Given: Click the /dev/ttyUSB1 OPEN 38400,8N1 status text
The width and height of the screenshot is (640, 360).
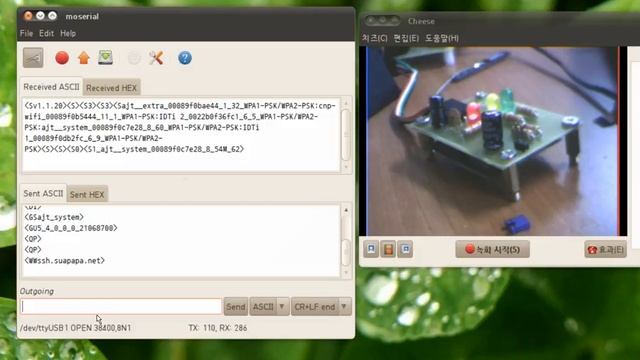Looking at the screenshot, I should [76, 328].
